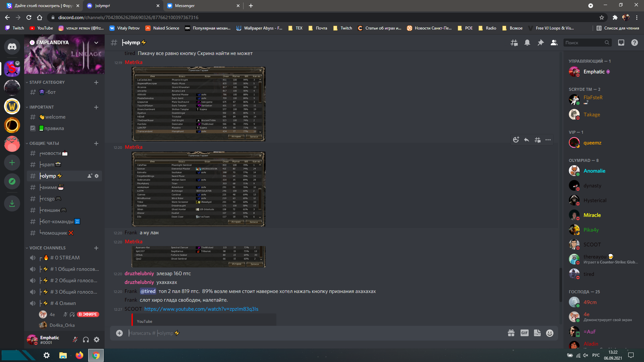The width and height of the screenshot is (644, 362).
Task: Expand EMPLANDIYA server dropdown menu
Action: click(x=96, y=43)
